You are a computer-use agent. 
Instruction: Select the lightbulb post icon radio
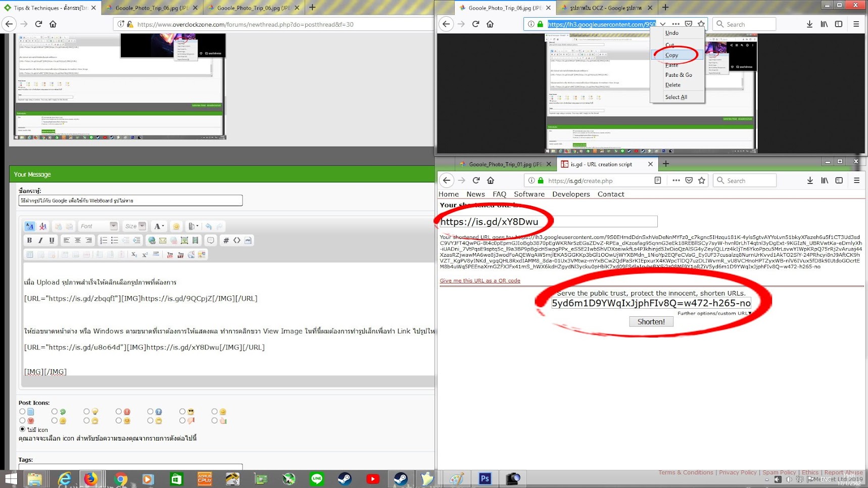87,412
